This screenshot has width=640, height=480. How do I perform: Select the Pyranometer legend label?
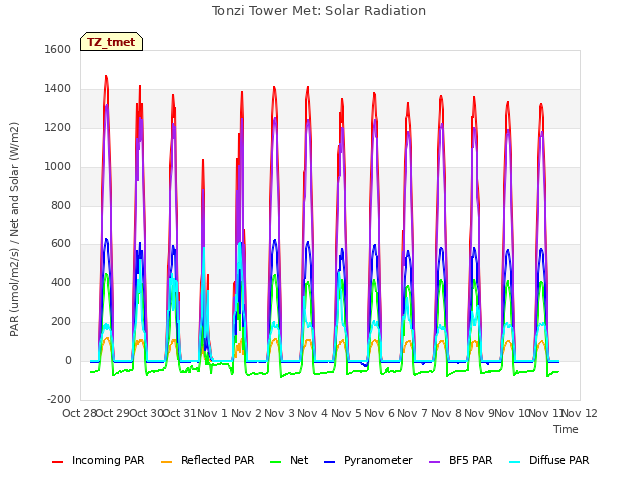coord(378,460)
